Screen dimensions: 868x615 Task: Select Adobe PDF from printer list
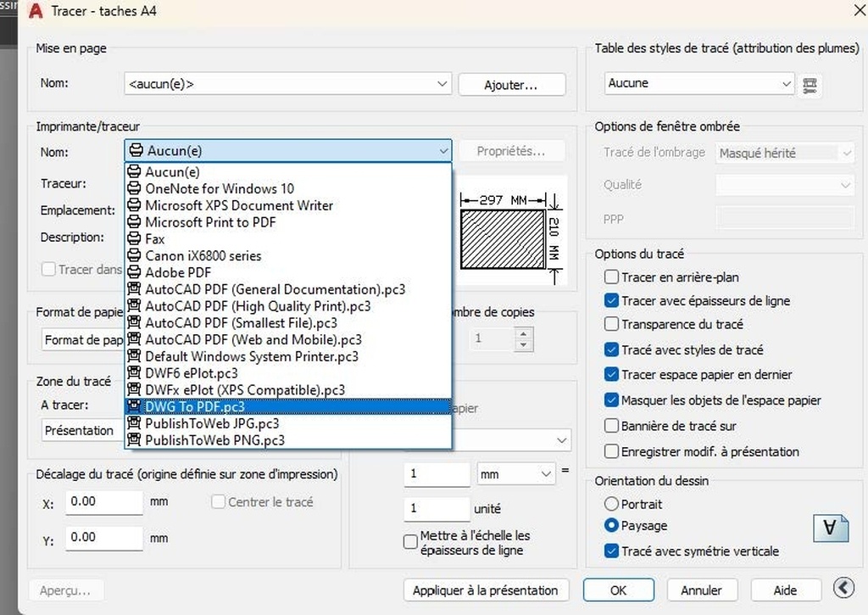tap(288, 272)
